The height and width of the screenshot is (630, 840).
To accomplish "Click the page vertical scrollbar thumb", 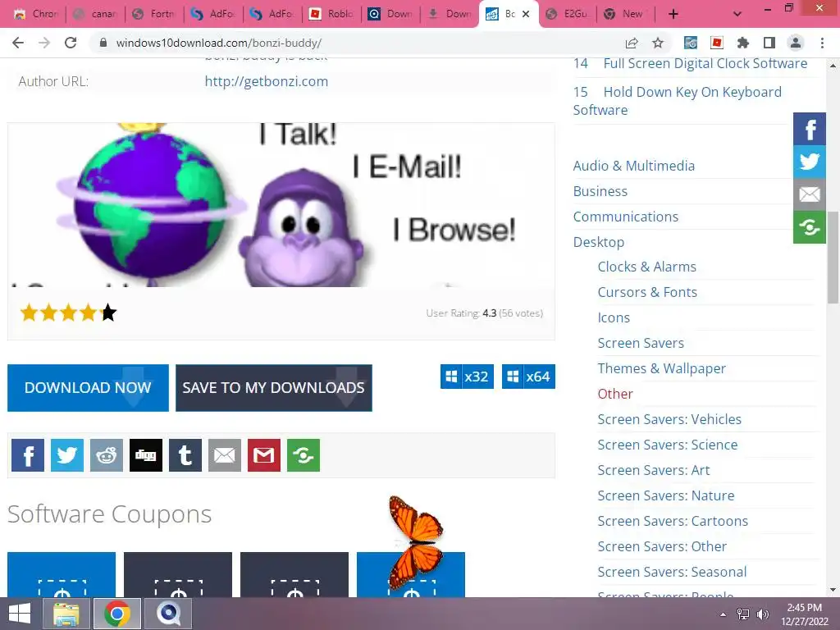I will 833,257.
